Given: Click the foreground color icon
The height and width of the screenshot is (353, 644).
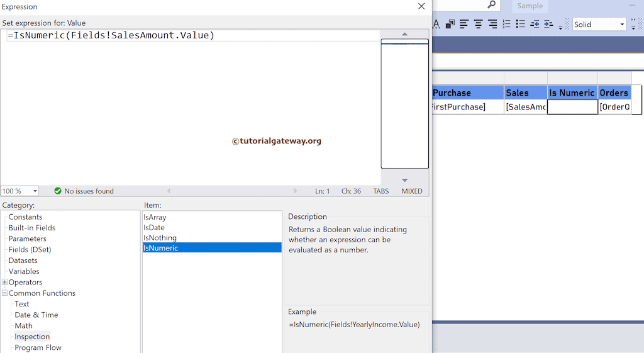Looking at the screenshot, I should [x=436, y=25].
